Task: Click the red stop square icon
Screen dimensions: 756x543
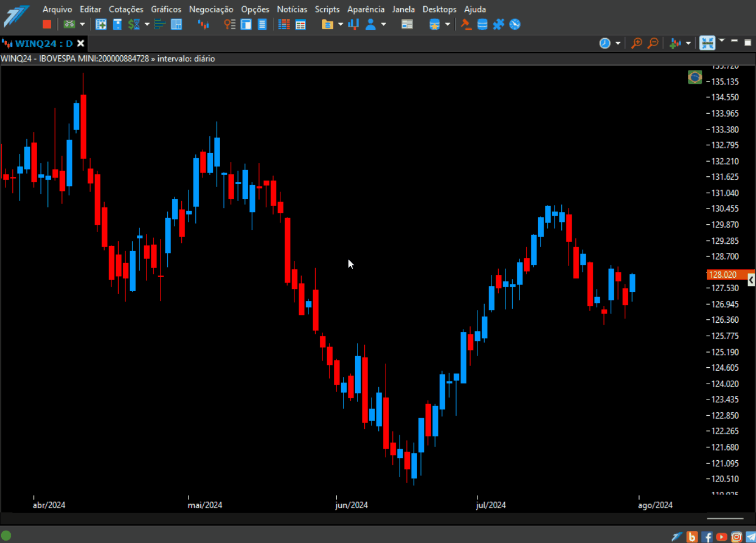Action: click(47, 24)
